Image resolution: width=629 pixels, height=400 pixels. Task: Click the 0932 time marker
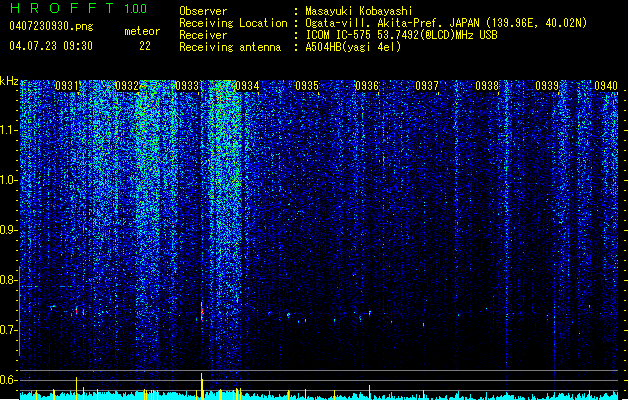[127, 86]
